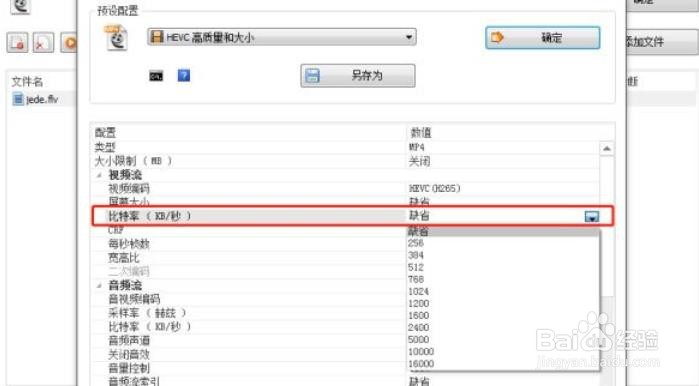Open help via the blue question-mark icon

point(184,75)
